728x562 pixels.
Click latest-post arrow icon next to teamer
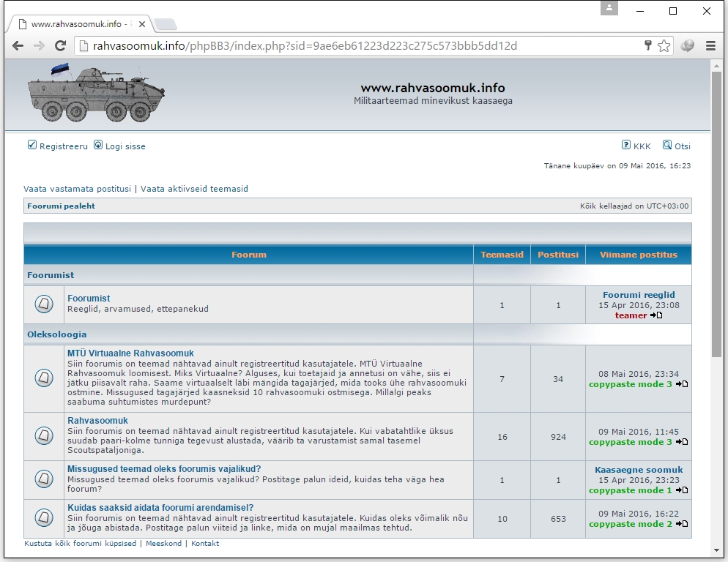point(656,315)
